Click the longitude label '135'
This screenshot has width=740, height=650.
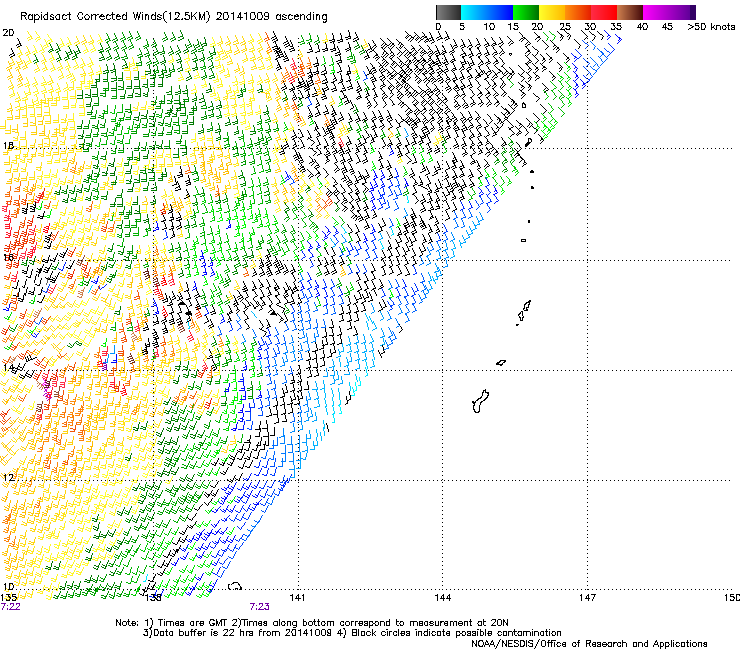8,598
